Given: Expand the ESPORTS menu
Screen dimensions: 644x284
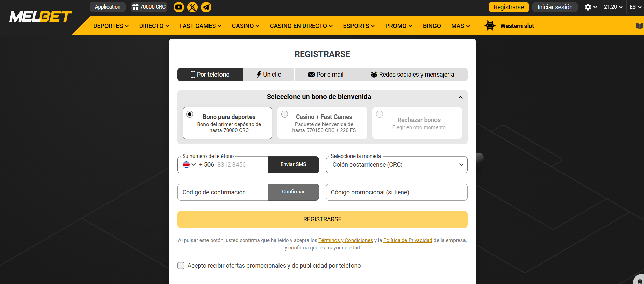Looking at the screenshot, I should (x=359, y=26).
